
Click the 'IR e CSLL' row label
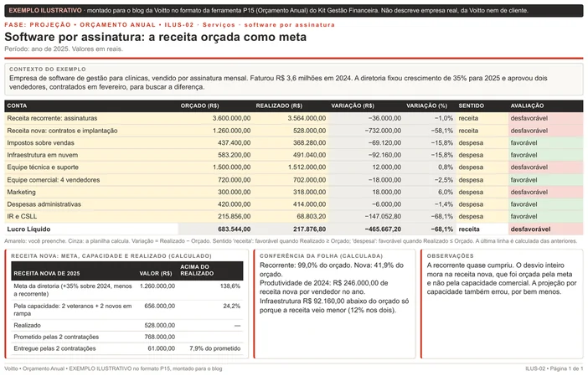click(x=22, y=216)
